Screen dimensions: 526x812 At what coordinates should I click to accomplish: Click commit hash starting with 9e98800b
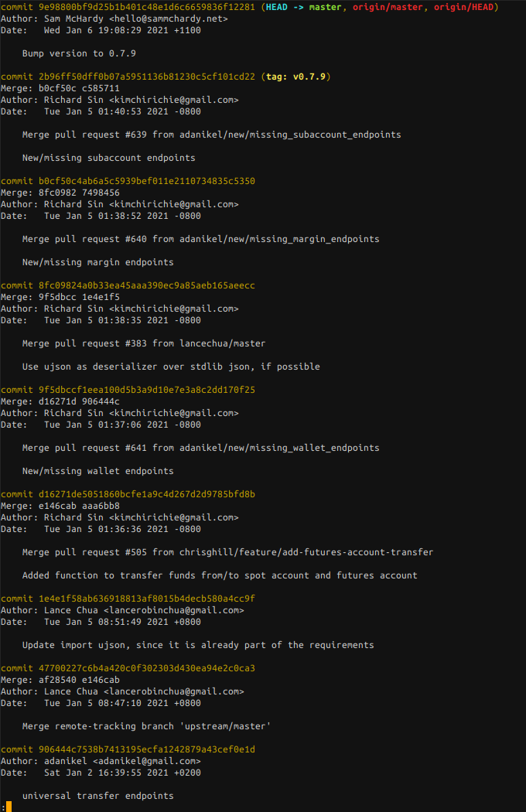tap(147, 7)
